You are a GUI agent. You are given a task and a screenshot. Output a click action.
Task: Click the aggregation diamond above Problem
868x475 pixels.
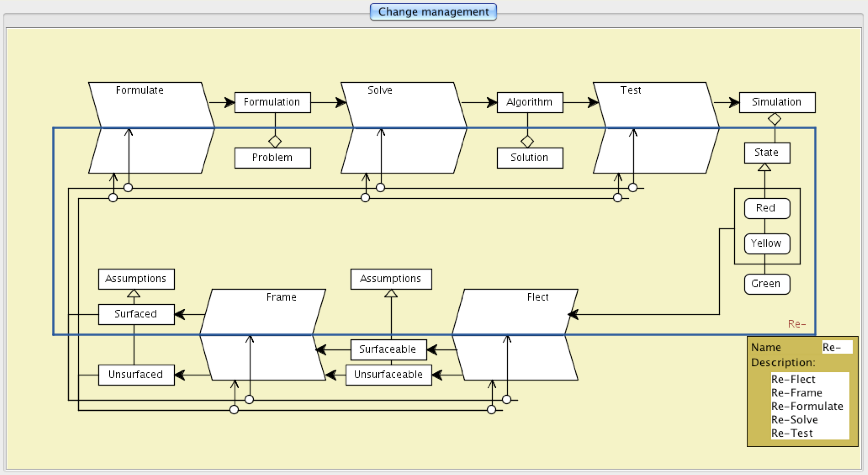[x=275, y=141]
